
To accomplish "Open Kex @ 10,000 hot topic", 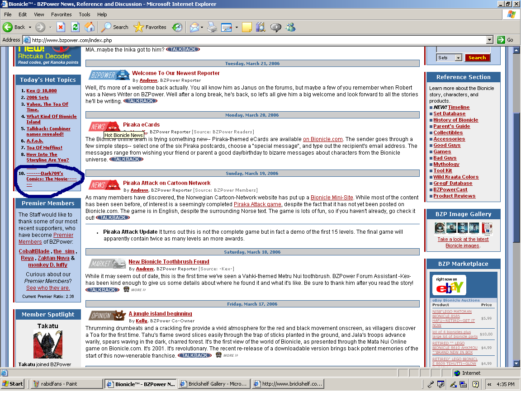I will click(x=42, y=90).
